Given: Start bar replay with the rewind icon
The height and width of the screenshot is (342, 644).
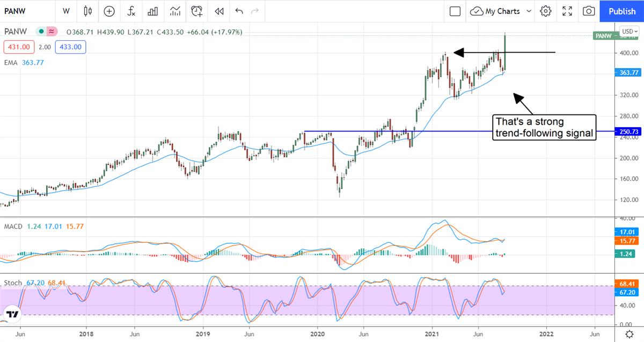Looking at the screenshot, I should click(x=218, y=11).
